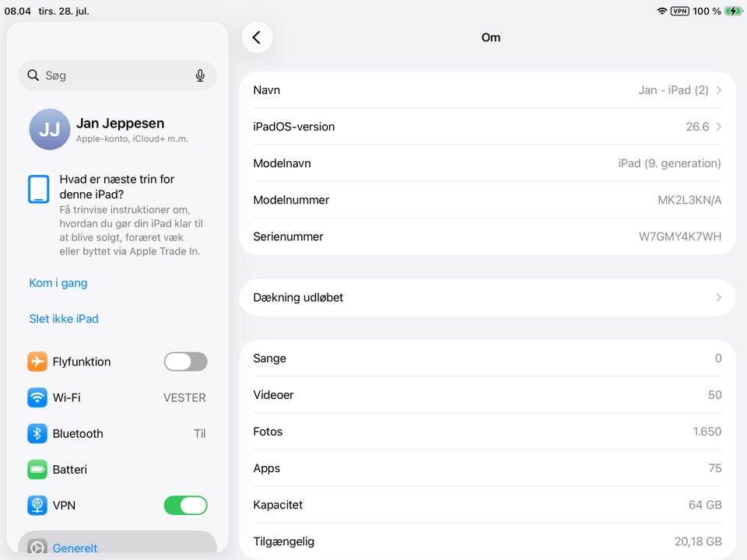Turn on the Flyfunktion switch
The width and height of the screenshot is (747, 560).
point(185,362)
